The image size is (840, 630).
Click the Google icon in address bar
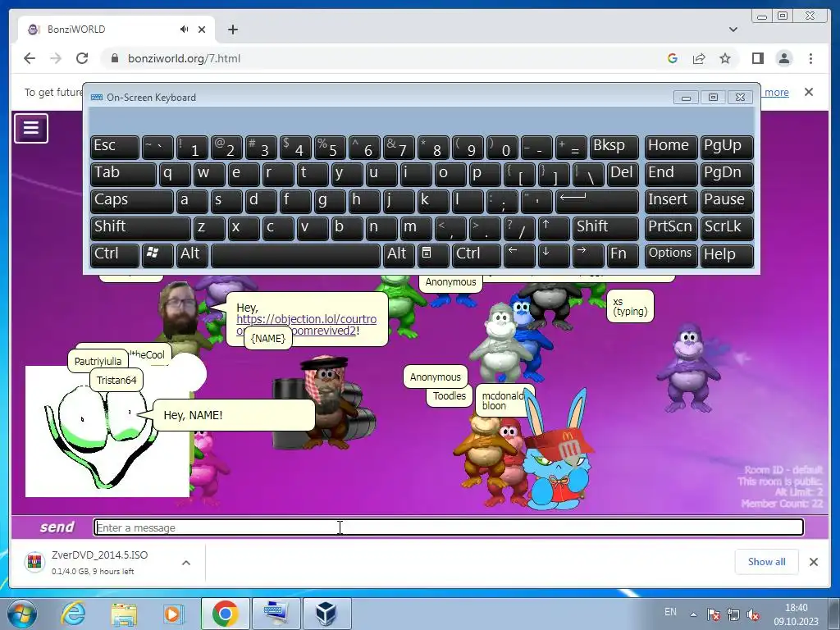coord(673,58)
